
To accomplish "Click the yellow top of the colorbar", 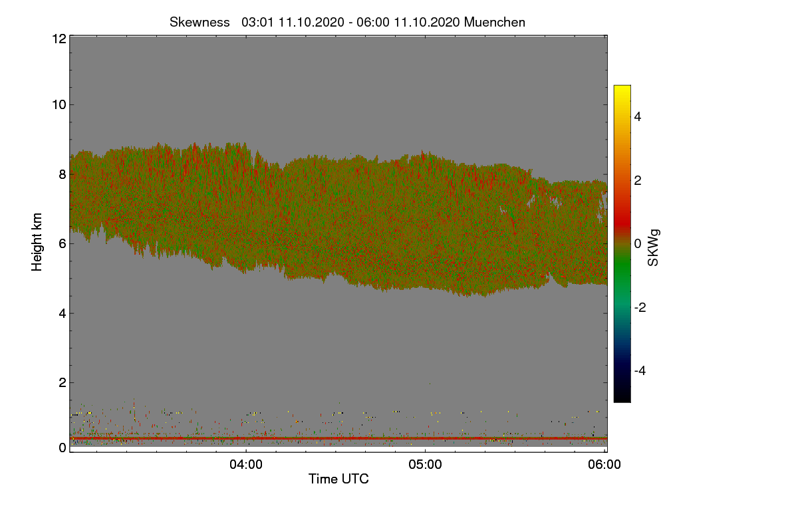I will [x=622, y=89].
